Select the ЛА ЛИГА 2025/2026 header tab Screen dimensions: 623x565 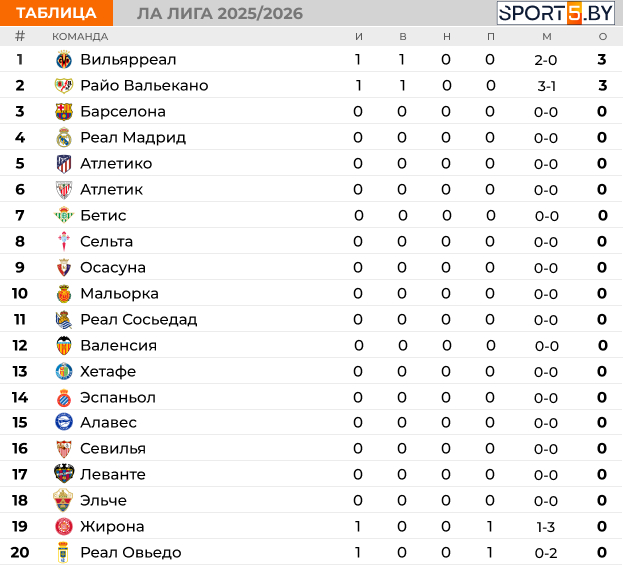(220, 14)
